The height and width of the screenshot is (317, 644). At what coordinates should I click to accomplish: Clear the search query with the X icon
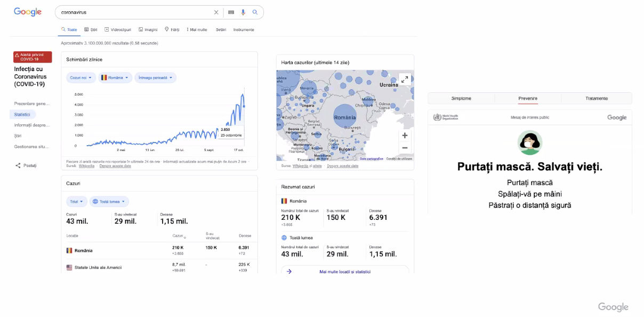tap(216, 12)
